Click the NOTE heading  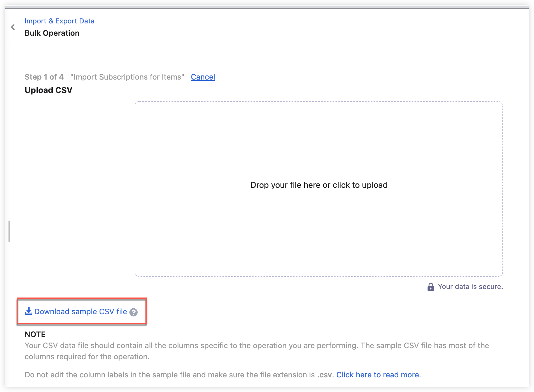(35, 334)
